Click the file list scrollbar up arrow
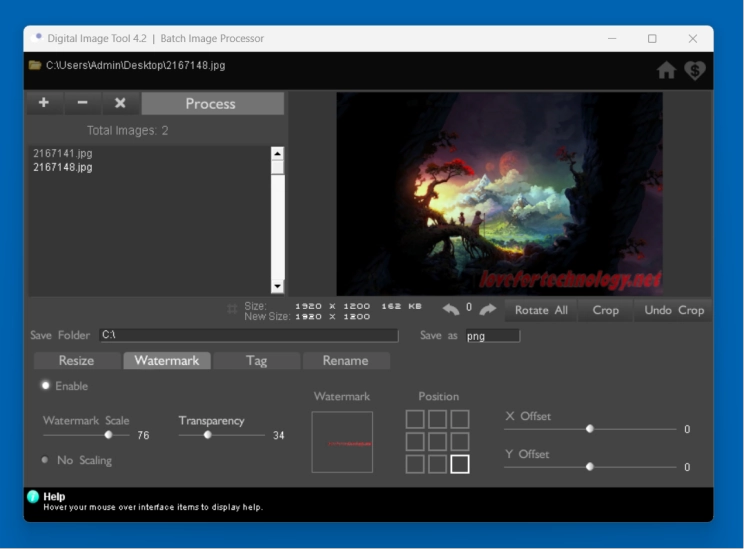The height and width of the screenshot is (549, 744). (278, 153)
